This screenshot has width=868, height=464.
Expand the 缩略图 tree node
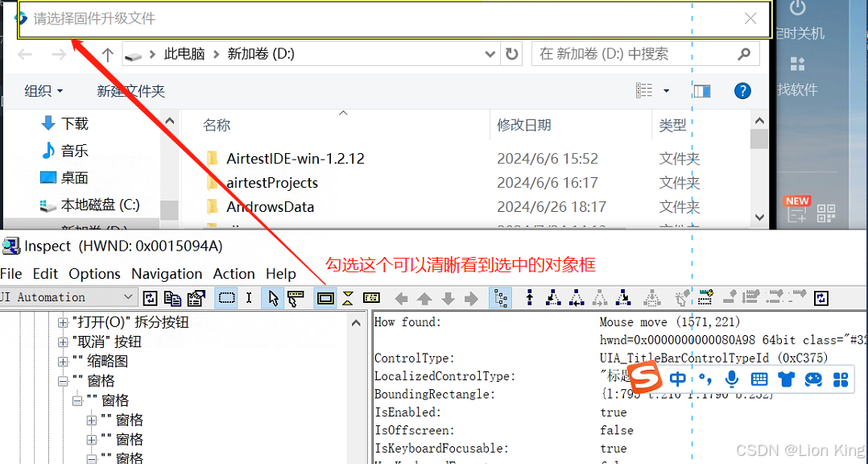(63, 362)
